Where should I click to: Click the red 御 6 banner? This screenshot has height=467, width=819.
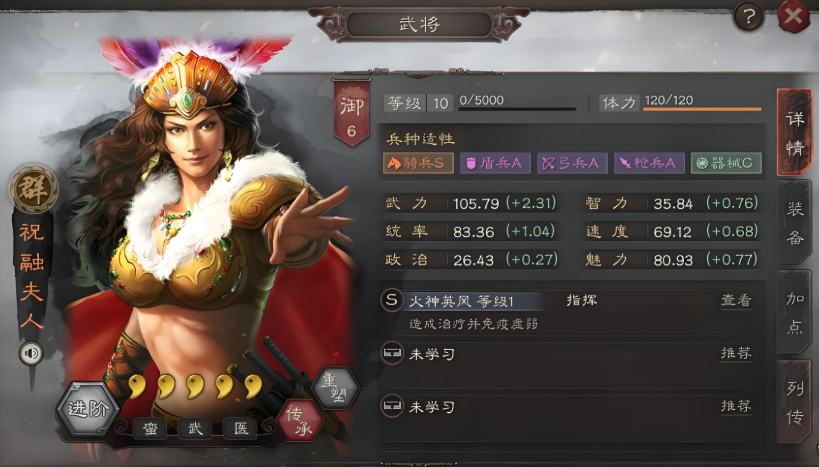352,112
